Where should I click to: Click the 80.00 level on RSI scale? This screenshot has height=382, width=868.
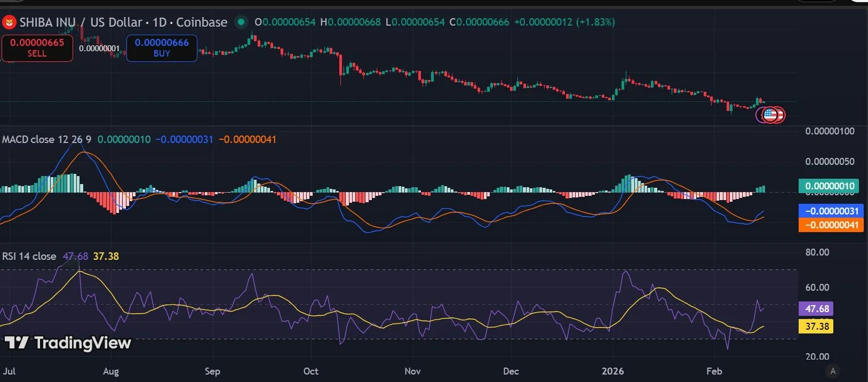817,252
